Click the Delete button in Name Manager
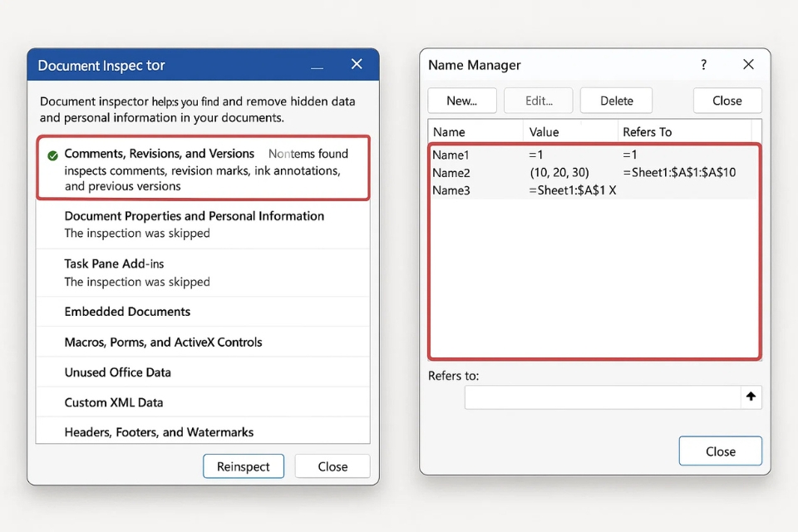Screen dimensions: 798x532 click(616, 101)
